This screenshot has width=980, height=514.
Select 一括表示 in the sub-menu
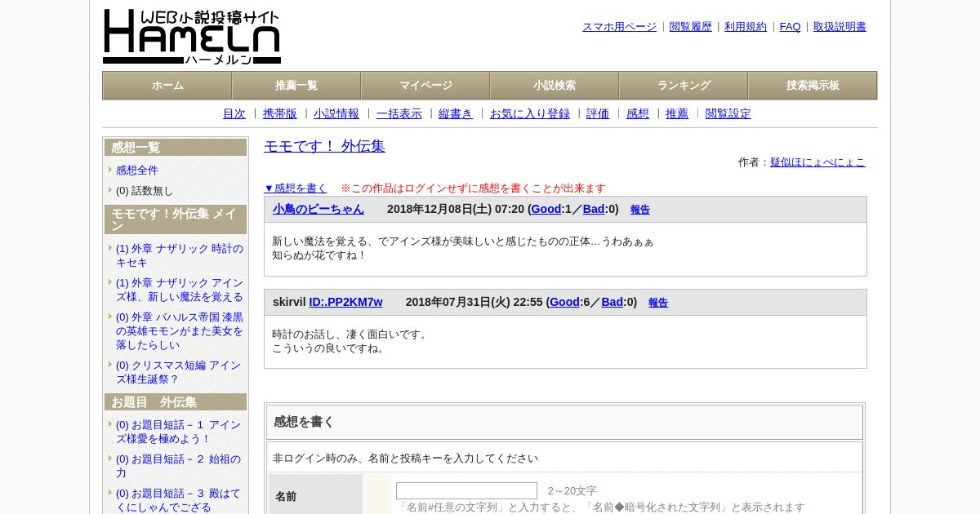click(399, 114)
